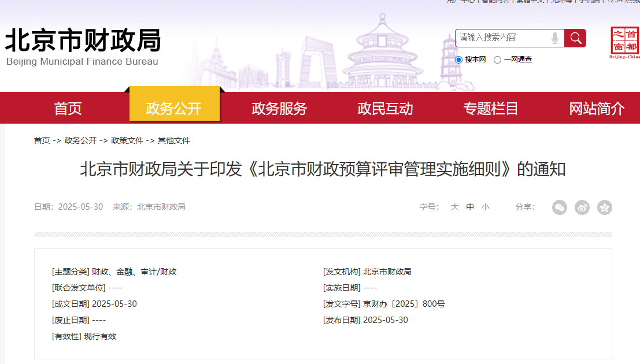
Task: Click the 其他文件 breadcrumb link
Action: [x=174, y=140]
